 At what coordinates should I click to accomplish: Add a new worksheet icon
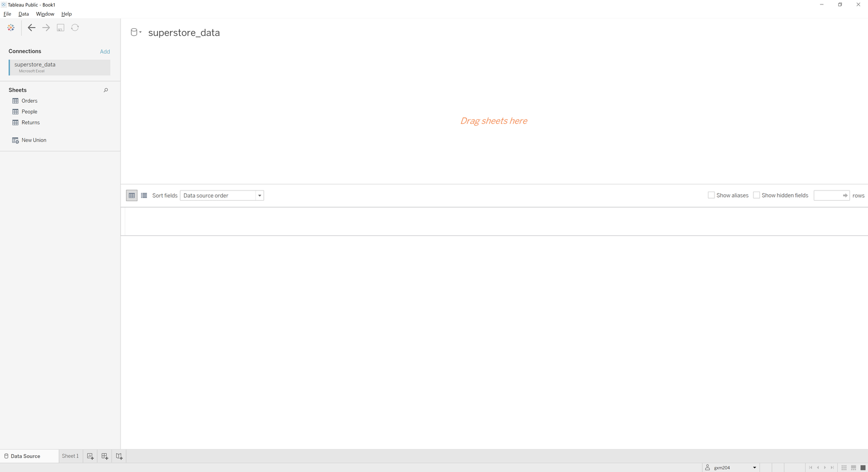91,456
